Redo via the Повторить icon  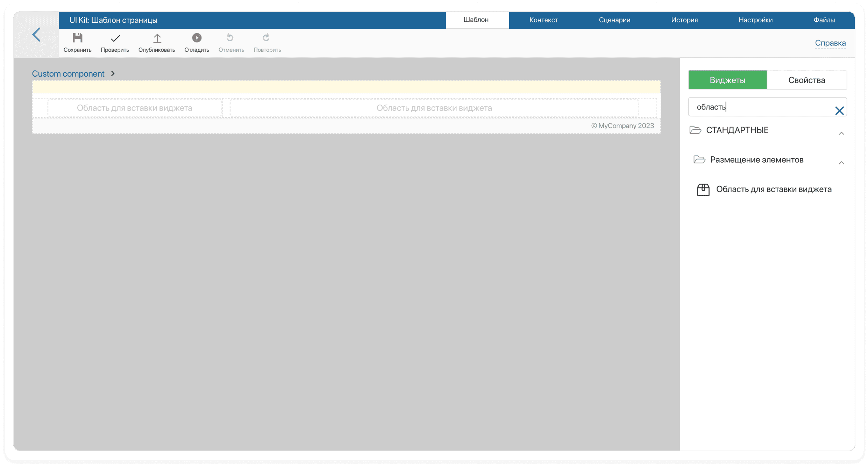coord(266,37)
